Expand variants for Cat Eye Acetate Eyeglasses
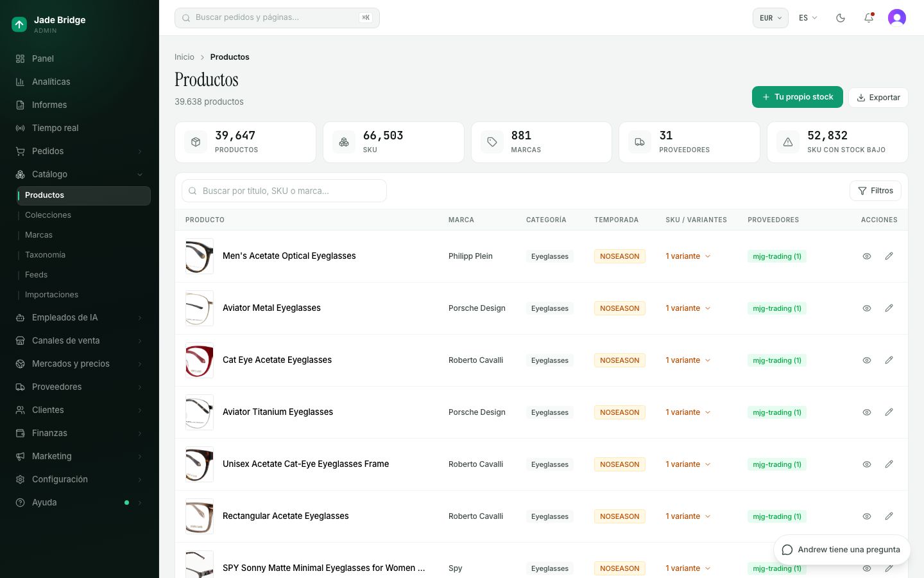Screen dimensions: 924x578 (x=688, y=360)
